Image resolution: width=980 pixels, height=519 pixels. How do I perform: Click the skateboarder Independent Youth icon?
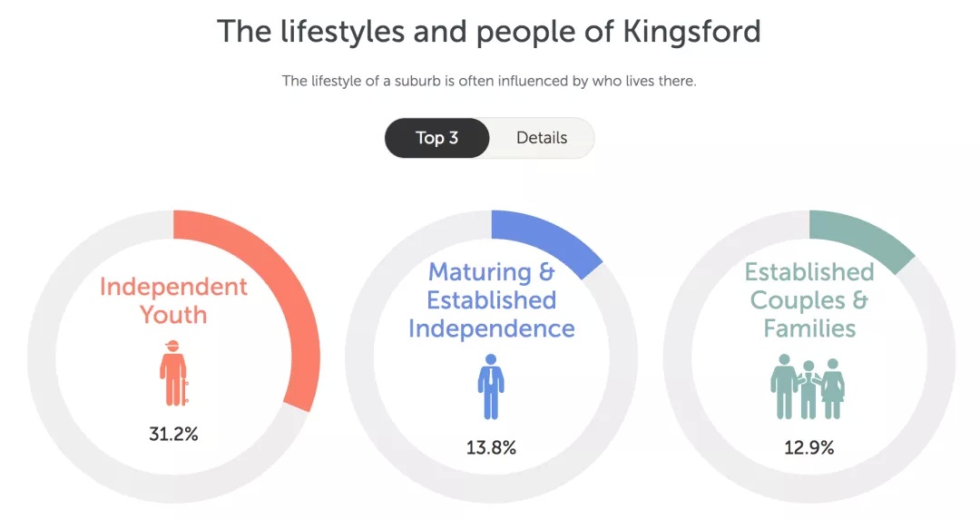173,373
